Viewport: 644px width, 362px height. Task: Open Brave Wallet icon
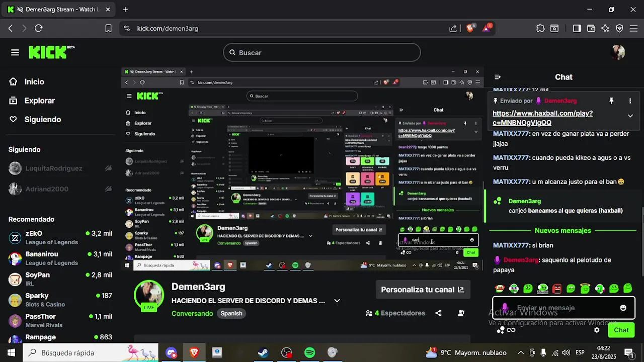coord(591,28)
